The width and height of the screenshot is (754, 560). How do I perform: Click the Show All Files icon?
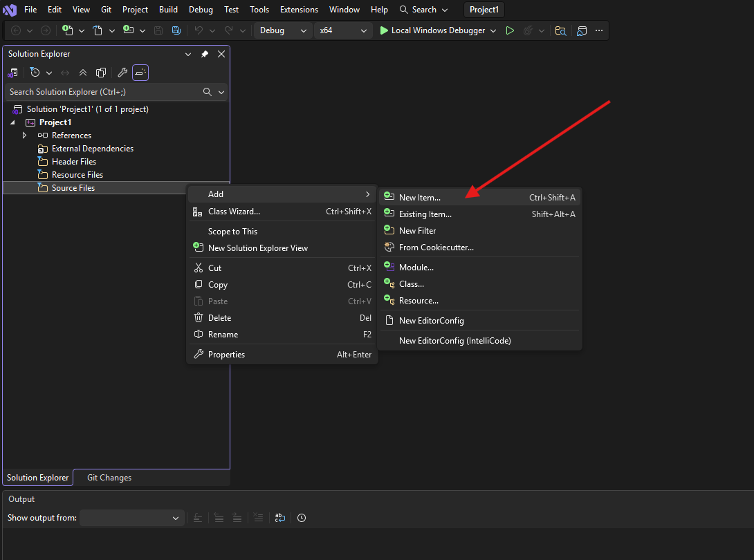(101, 73)
